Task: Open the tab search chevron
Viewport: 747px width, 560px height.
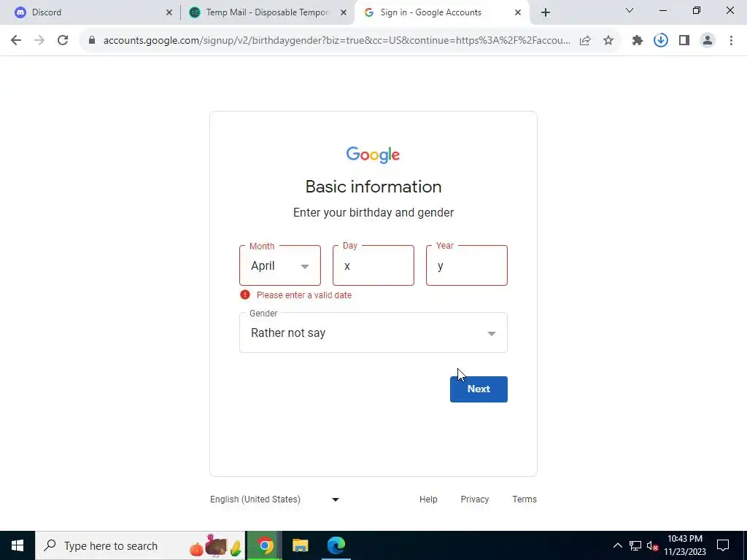Action: coord(630,10)
